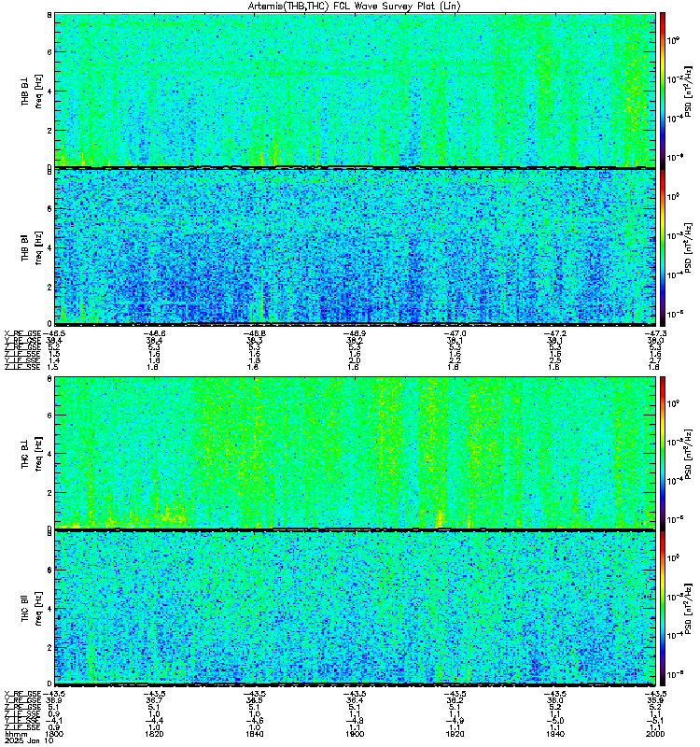Select the THC B∥ freq axis label
Viewport: 700px width, 747px height.
click(32, 608)
